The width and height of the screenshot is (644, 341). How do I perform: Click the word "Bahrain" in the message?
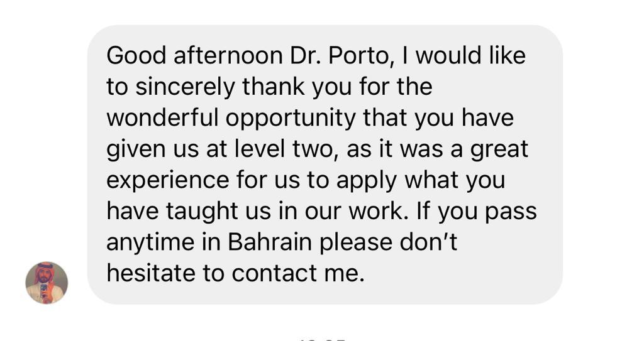[270, 242]
